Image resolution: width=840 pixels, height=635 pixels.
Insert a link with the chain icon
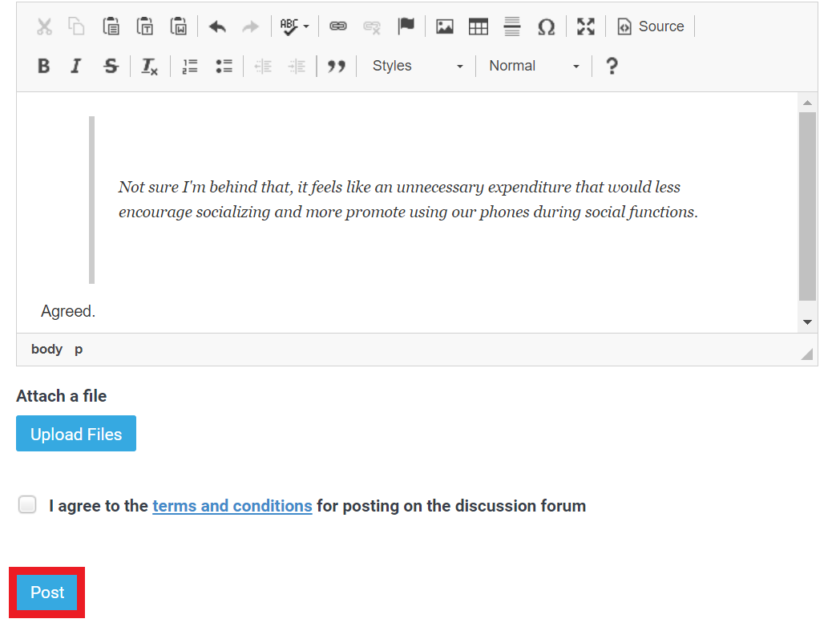coord(337,26)
